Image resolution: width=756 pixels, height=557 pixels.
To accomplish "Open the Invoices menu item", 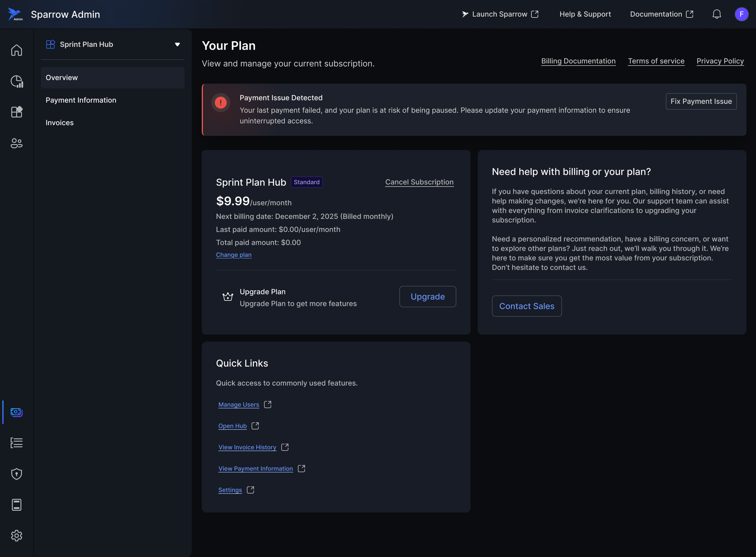I will coord(60,122).
